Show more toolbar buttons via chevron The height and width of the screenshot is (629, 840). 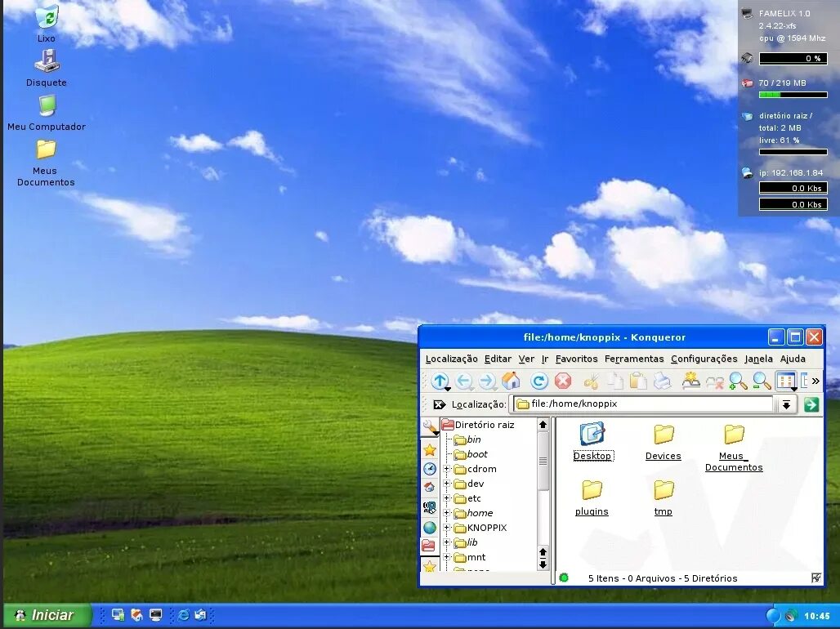tap(815, 381)
